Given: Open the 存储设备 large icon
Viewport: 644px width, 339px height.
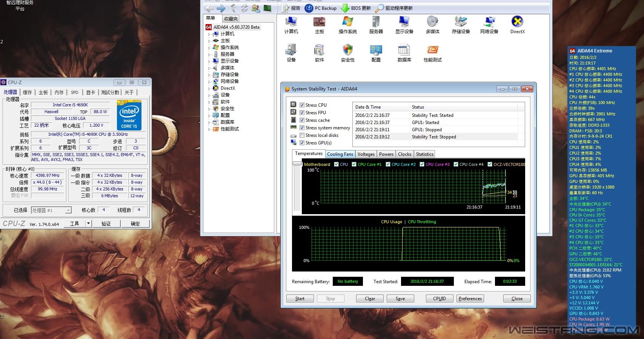Looking at the screenshot, I should (461, 25).
